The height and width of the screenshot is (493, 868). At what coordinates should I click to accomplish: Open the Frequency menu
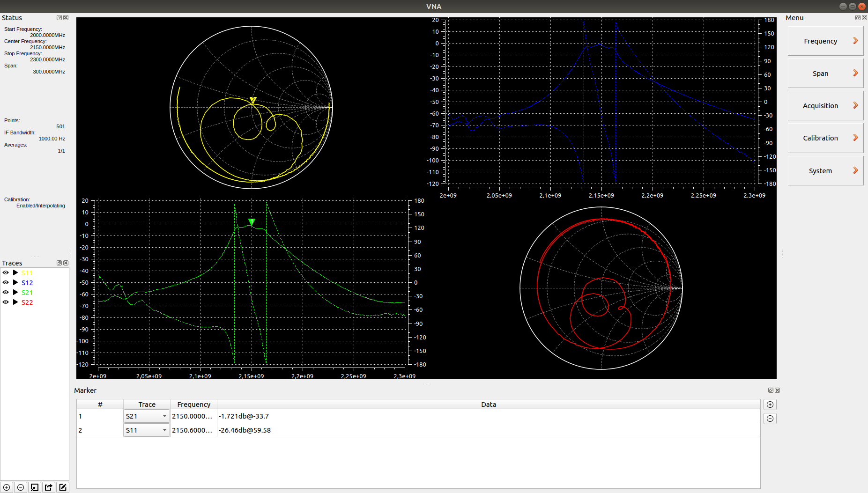tap(825, 41)
